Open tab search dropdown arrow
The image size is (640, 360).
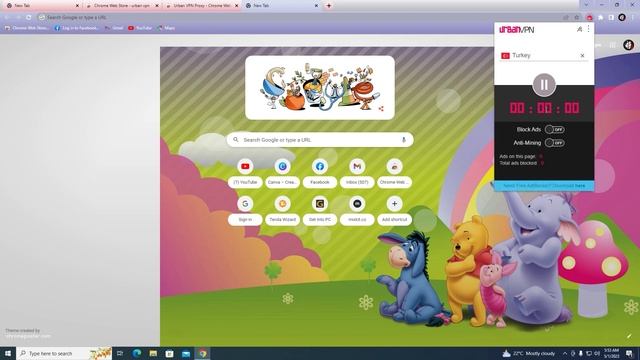coord(586,5)
